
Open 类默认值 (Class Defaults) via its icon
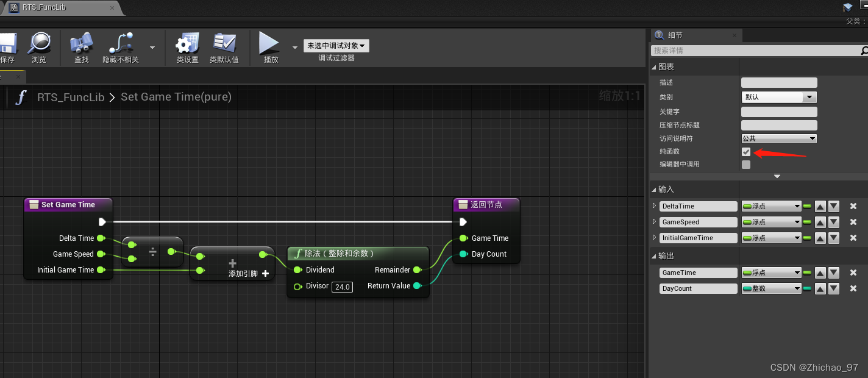224,43
